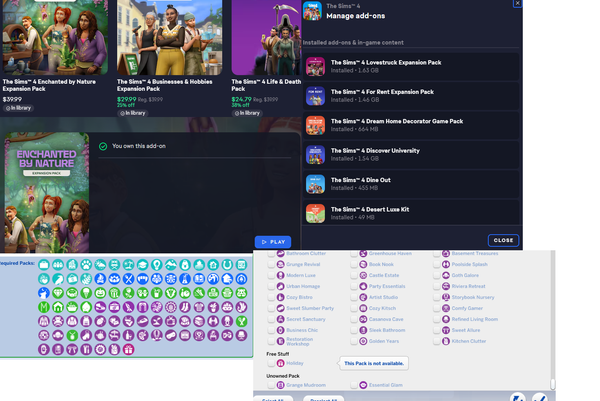
Task: Select the Dream Home Decorator pack icon
Action: click(315, 125)
